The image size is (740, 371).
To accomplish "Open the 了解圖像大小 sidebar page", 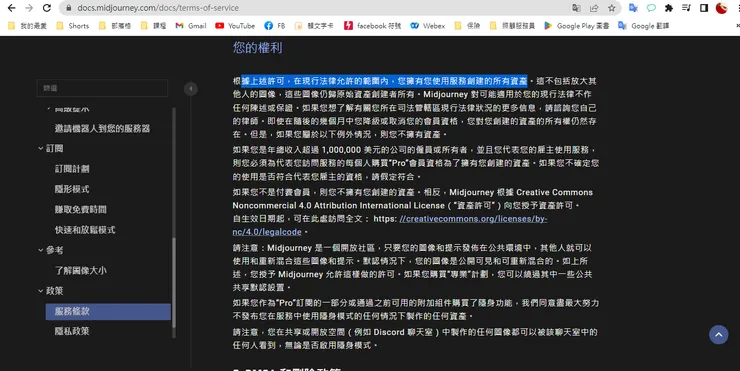I will tap(81, 271).
